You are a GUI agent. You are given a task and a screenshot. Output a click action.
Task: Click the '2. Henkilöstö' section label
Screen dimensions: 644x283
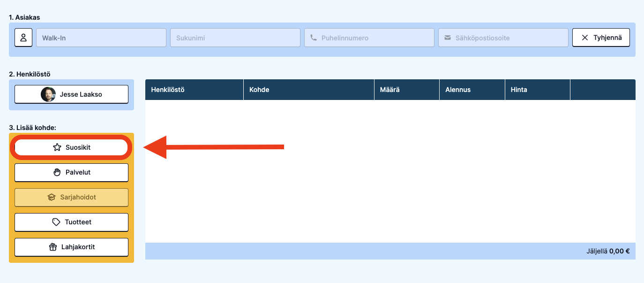(30, 74)
